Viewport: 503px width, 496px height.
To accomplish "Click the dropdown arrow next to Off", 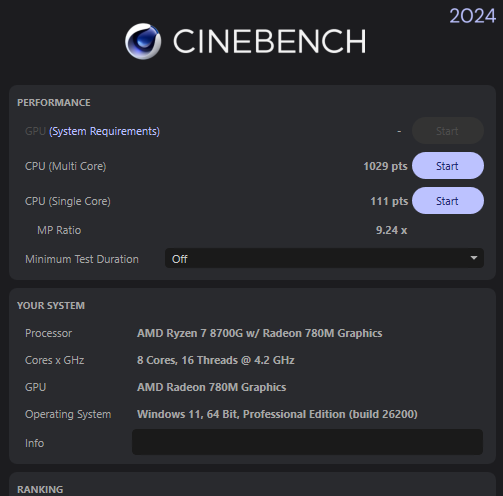I will (x=473, y=258).
